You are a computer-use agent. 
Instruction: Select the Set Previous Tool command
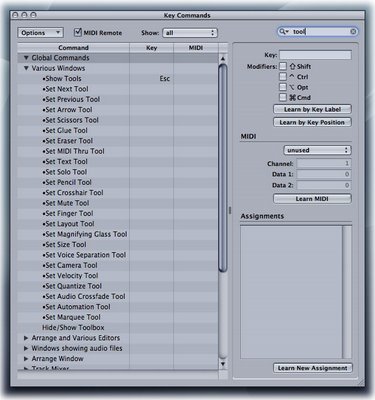(x=71, y=99)
